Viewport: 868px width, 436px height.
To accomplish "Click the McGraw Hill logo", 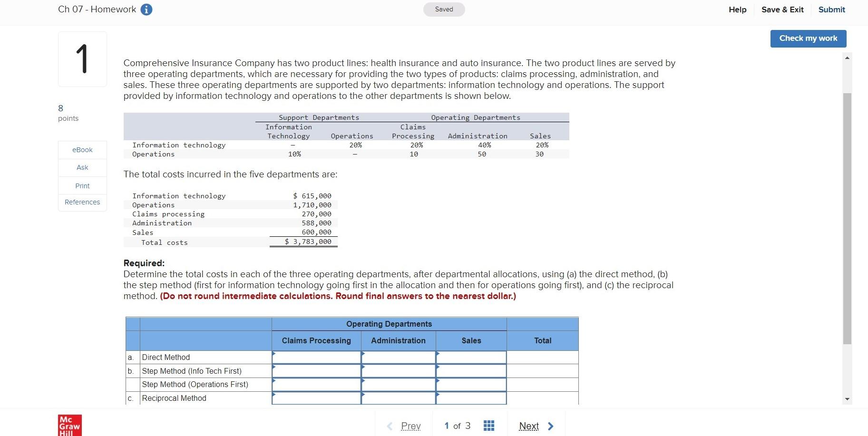I will pos(69,425).
